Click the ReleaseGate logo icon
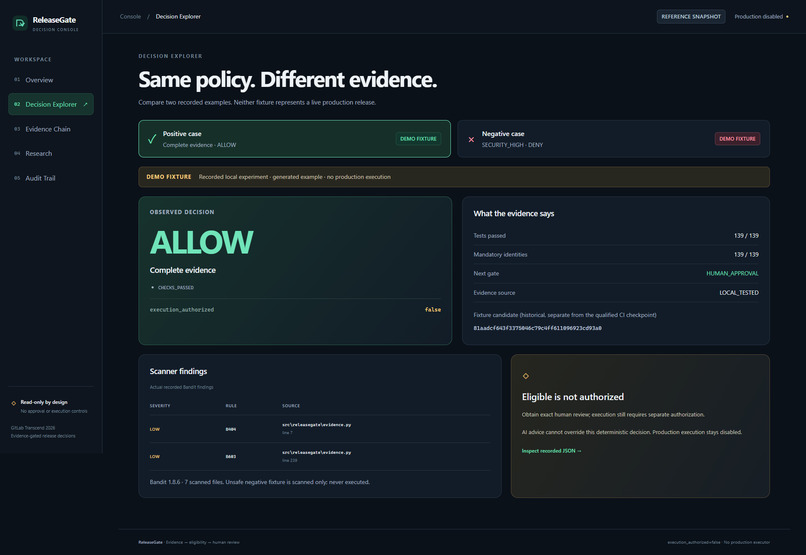This screenshot has width=806, height=555. [x=20, y=23]
